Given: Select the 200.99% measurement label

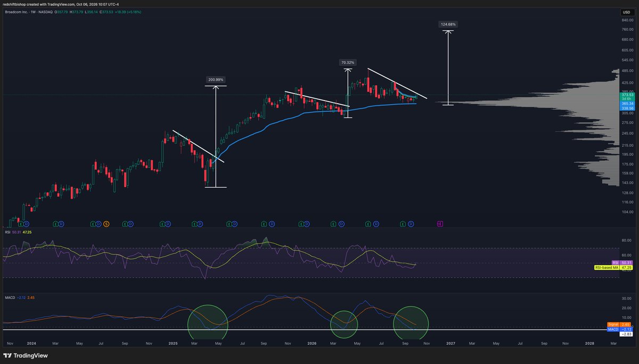Looking at the screenshot, I should click(x=215, y=80).
